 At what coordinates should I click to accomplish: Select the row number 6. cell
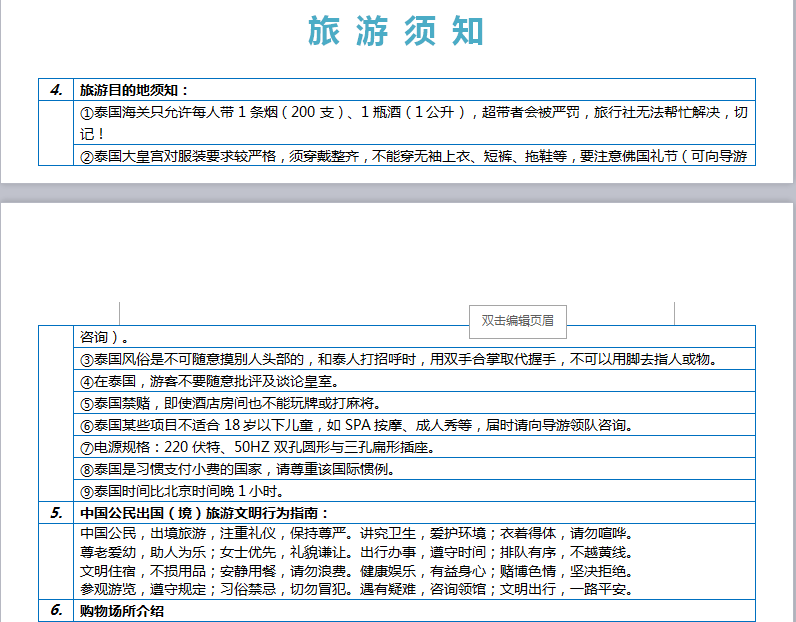tap(57, 610)
